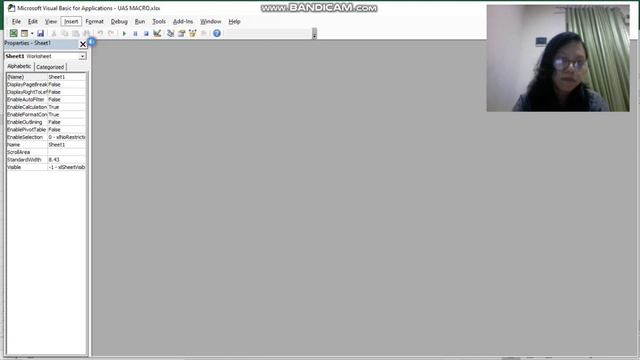
Task: Close the Properties - Sheet1 panel
Action: [83, 44]
